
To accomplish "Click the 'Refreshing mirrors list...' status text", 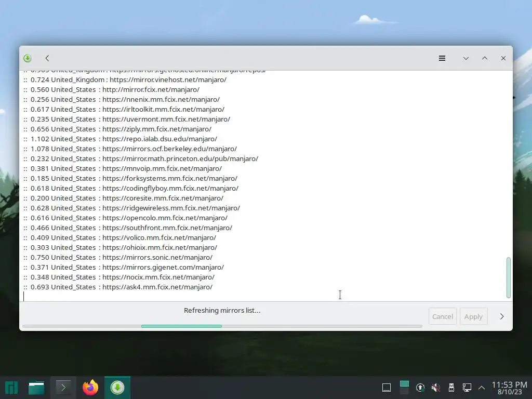I will click(222, 311).
